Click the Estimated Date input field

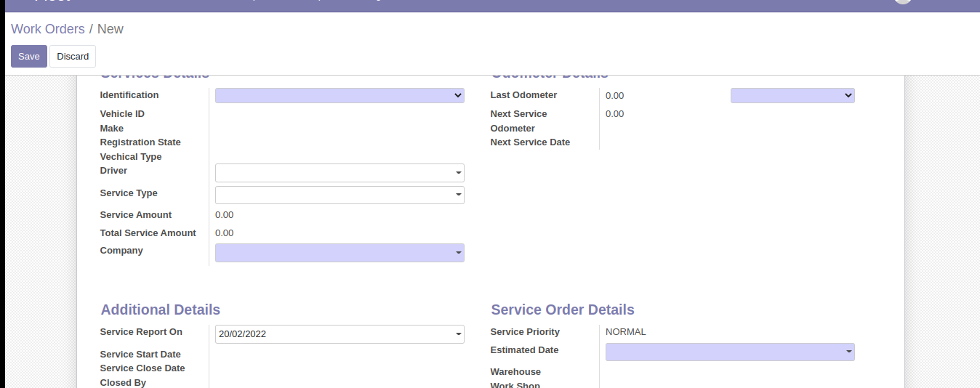pos(725,352)
